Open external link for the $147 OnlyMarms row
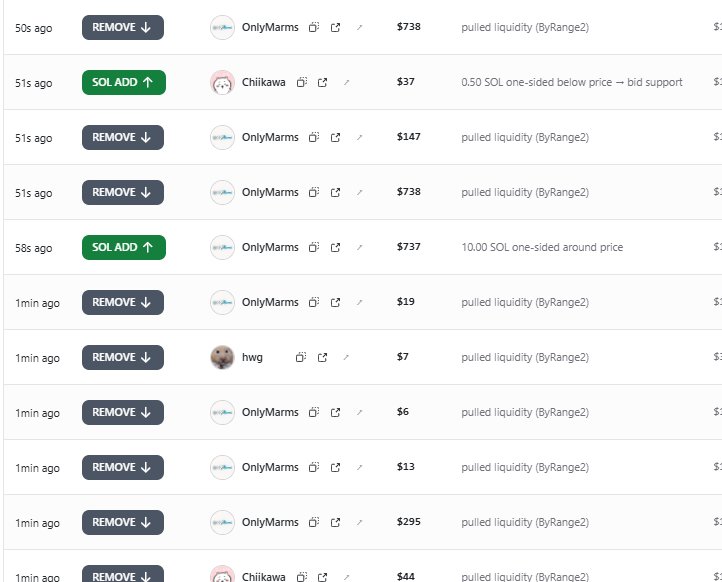 [x=335, y=137]
